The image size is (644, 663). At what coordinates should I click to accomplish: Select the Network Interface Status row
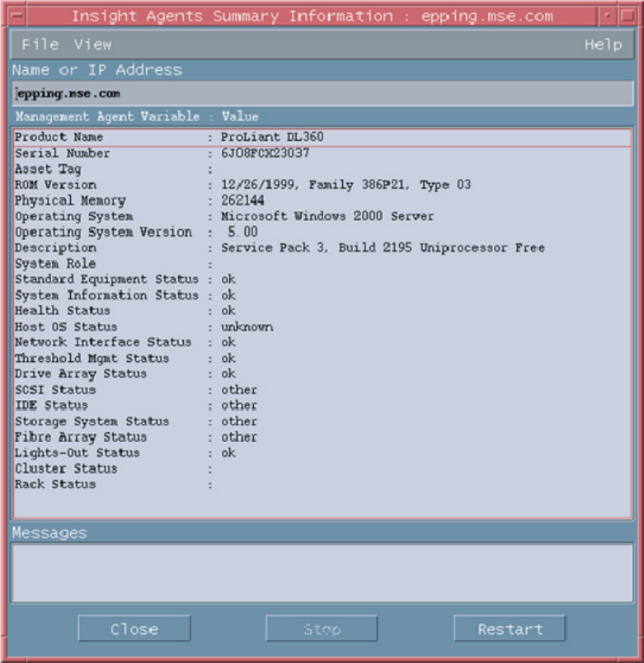(322, 342)
